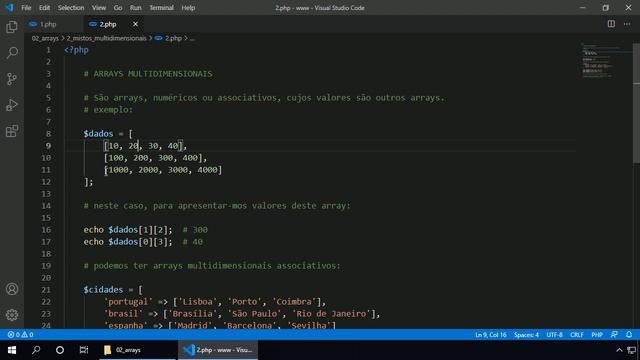The height and width of the screenshot is (360, 640).
Task: Open the Extensions view
Action: (x=12, y=131)
